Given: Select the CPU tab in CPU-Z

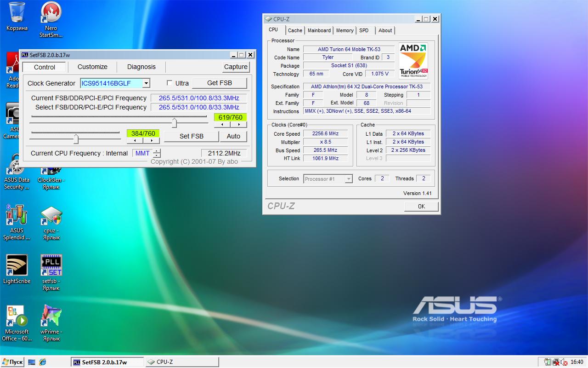Looking at the screenshot, I should 273,29.
